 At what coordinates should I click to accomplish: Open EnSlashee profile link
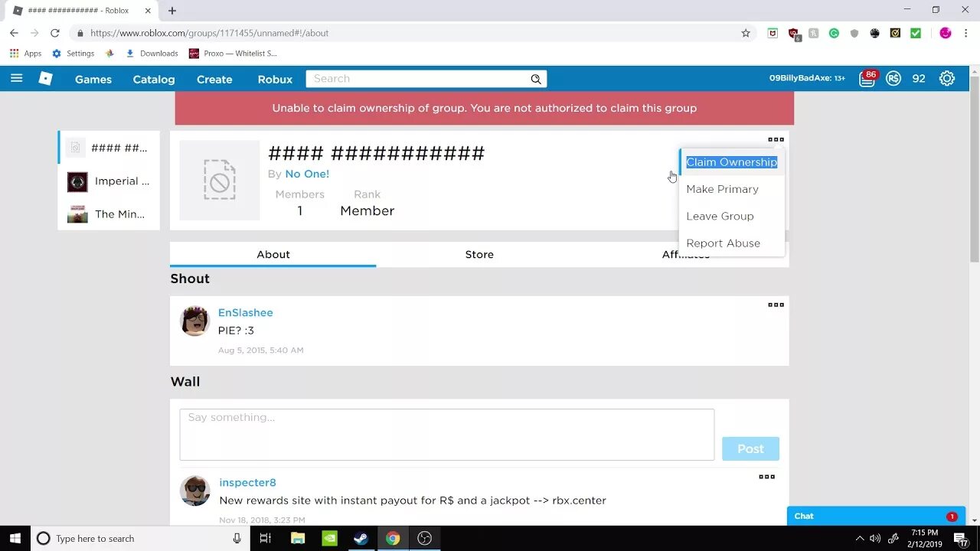point(245,312)
